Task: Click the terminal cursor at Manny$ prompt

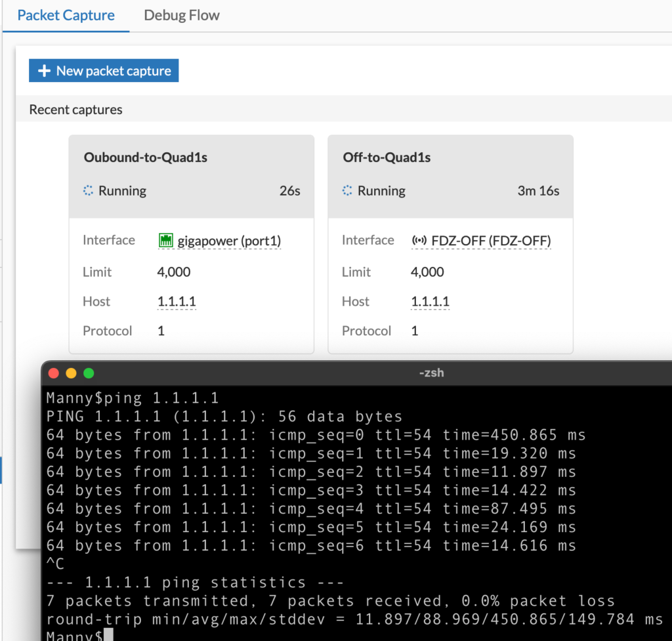Action: pyautogui.click(x=108, y=634)
